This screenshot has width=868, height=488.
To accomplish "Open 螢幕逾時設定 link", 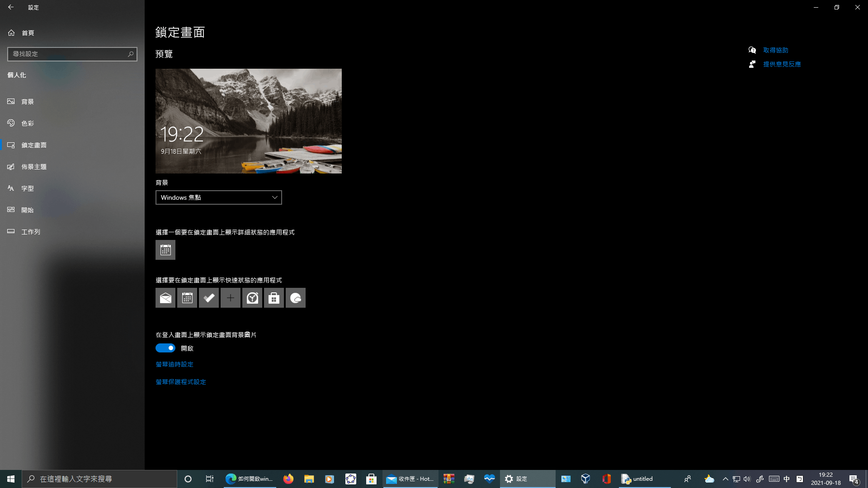I will coord(175,364).
